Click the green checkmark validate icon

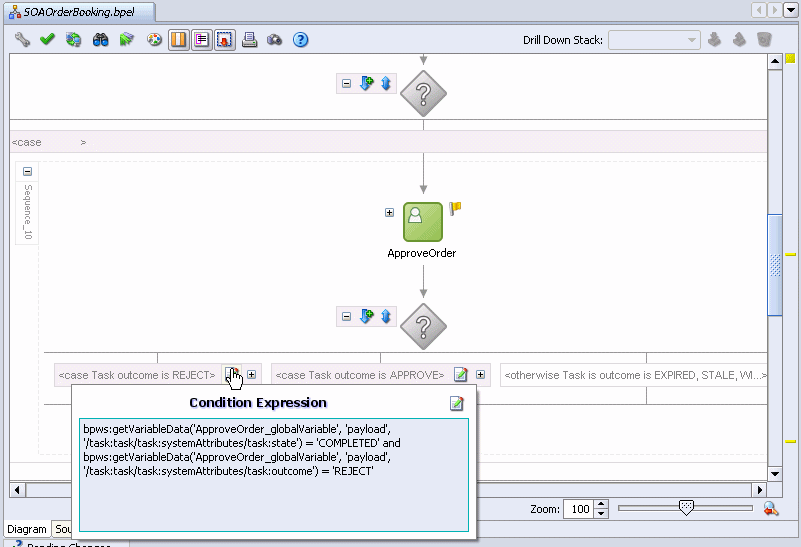point(48,39)
